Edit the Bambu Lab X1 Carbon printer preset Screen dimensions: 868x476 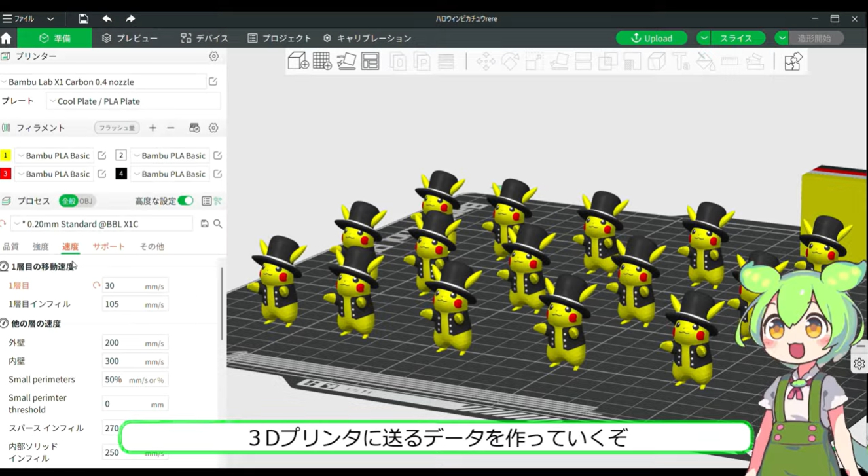tap(213, 82)
